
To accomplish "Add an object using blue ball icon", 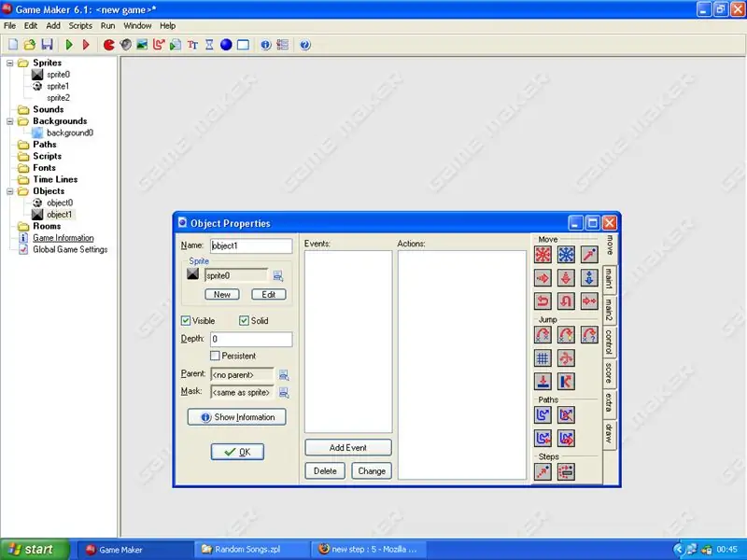I will [x=226, y=45].
